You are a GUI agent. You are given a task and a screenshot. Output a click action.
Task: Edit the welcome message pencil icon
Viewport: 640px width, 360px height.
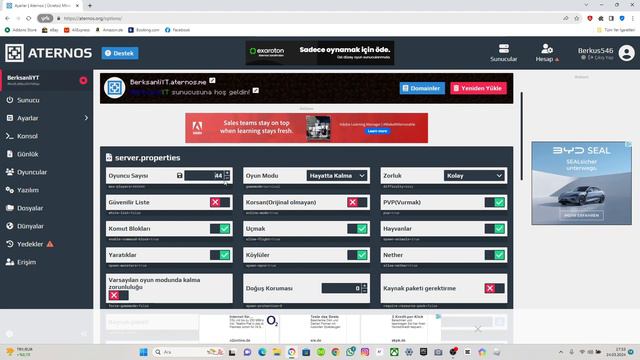(x=256, y=90)
